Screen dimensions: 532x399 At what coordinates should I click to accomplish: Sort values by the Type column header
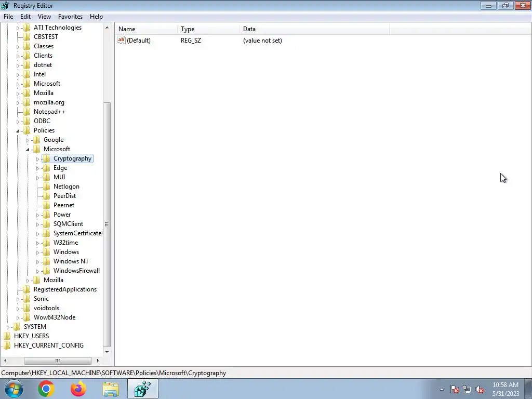pos(208,29)
